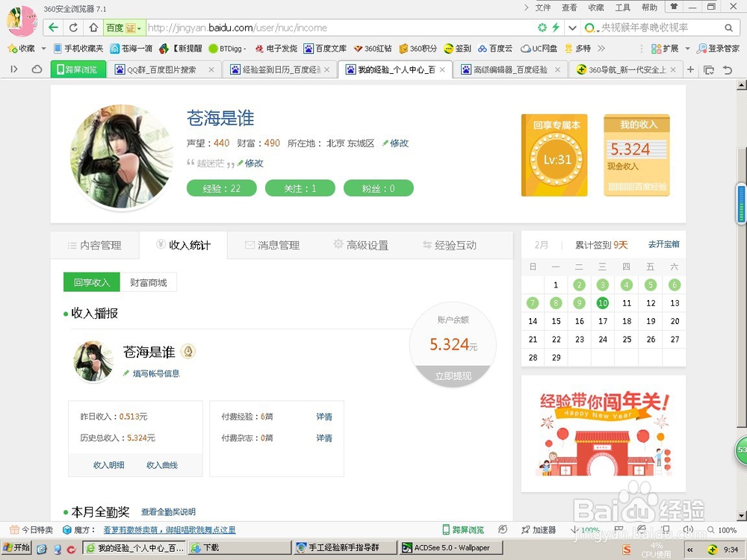Open 加速器 in status bar
Screen dimensions: 747x560
coord(539,530)
